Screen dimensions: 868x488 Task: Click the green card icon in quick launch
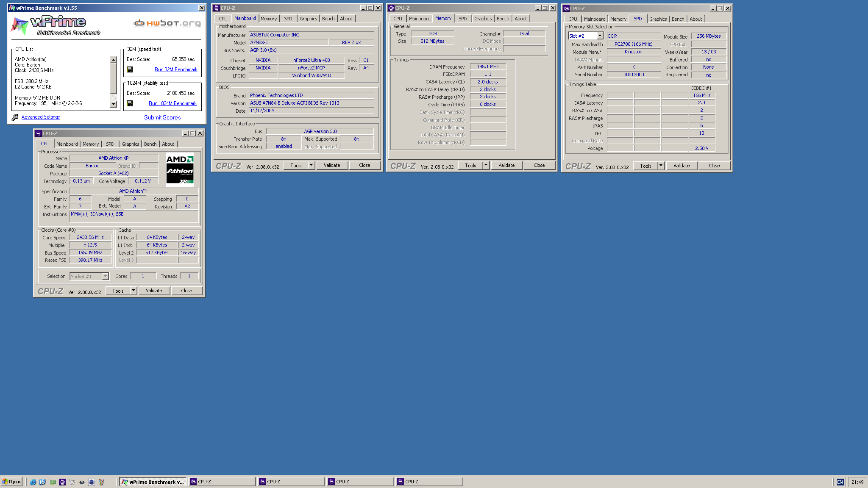click(53, 482)
